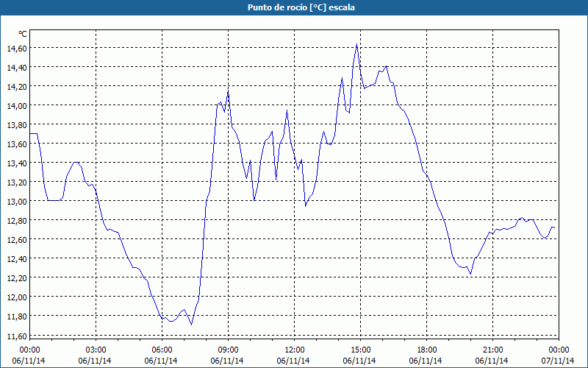Click the 07/11/14 date label
The height and width of the screenshot is (368, 588).
pyautogui.click(x=558, y=361)
